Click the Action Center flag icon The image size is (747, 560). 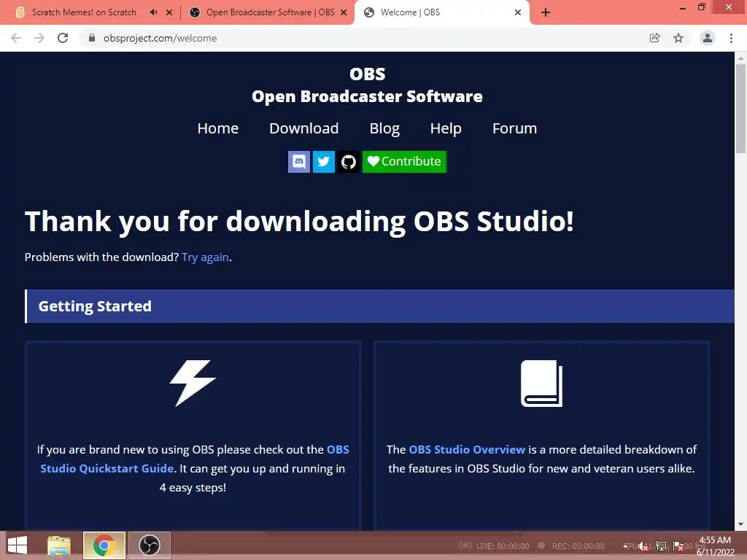(678, 546)
